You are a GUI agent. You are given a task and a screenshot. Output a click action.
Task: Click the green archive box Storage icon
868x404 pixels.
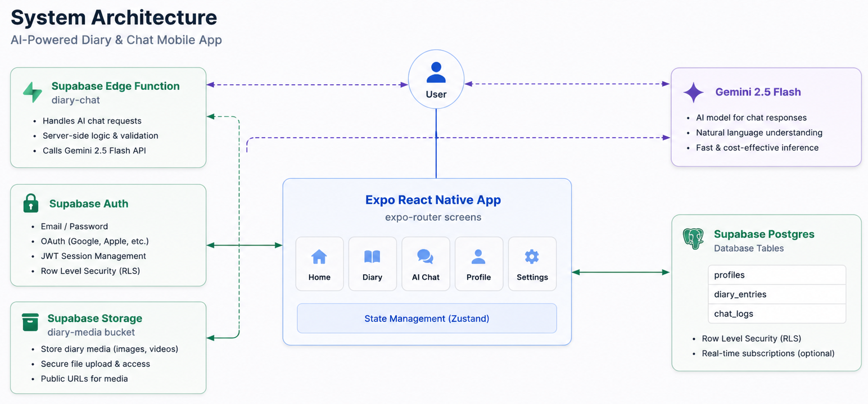[30, 323]
